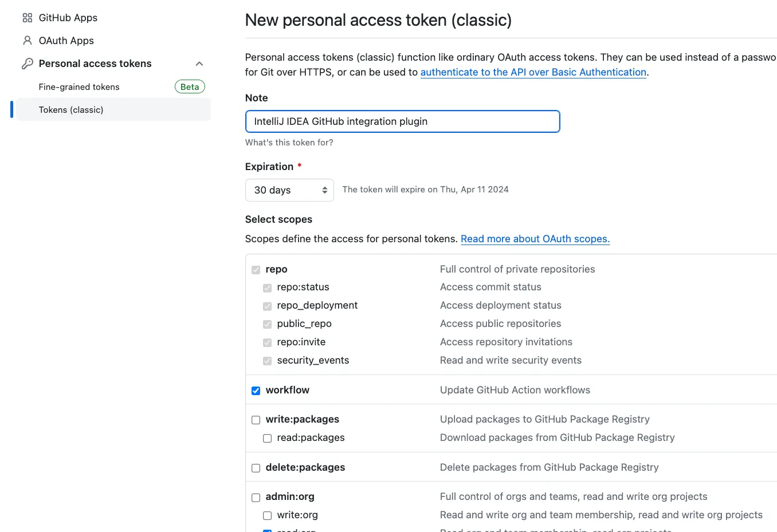Check the read:packages scope checkbox
Viewport: 777px width, 532px height.
[268, 438]
